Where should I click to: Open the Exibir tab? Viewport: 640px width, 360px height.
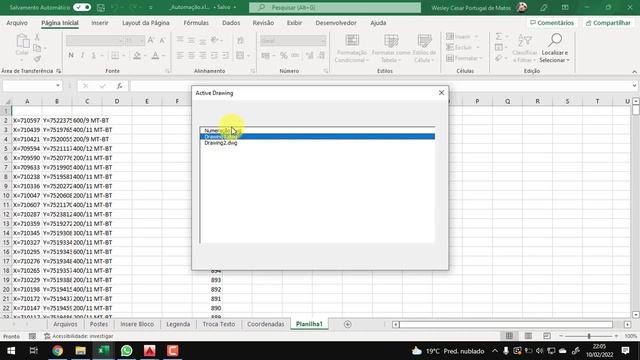(294, 23)
